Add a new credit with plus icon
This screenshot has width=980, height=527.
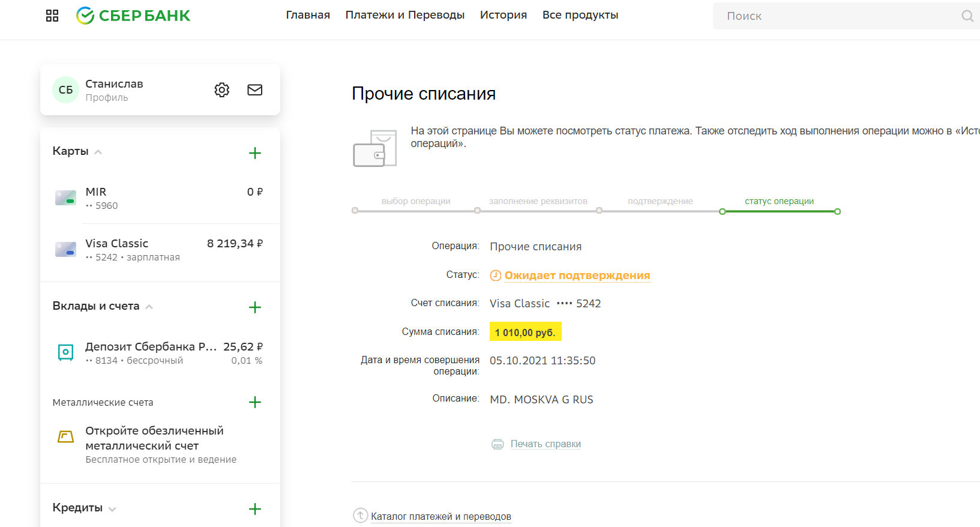coord(255,509)
